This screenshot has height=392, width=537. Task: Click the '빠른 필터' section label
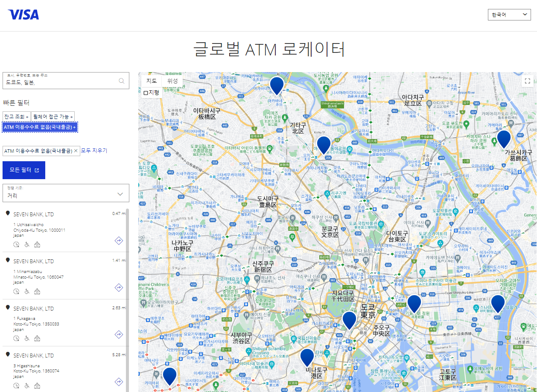[16, 103]
